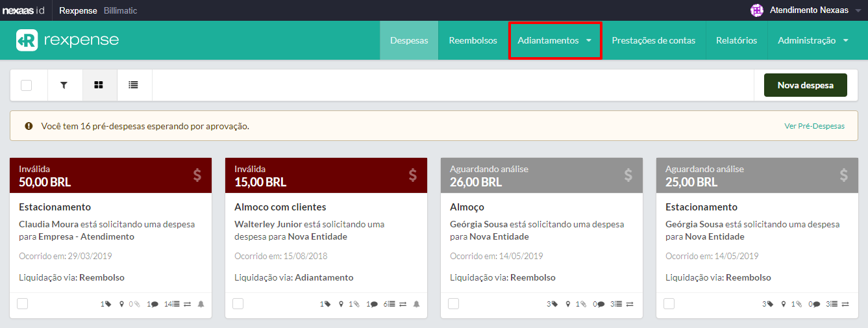This screenshot has width=868, height=328.
Task: Click the Atendimento Nexaas user avatar
Action: pos(756,10)
